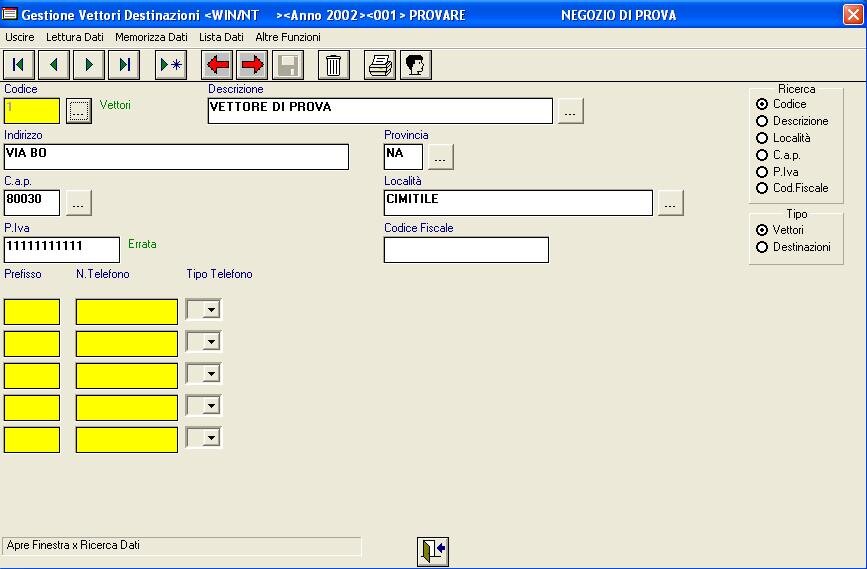The image size is (867, 569).
Task: Click the trash delete icon
Action: pos(333,65)
